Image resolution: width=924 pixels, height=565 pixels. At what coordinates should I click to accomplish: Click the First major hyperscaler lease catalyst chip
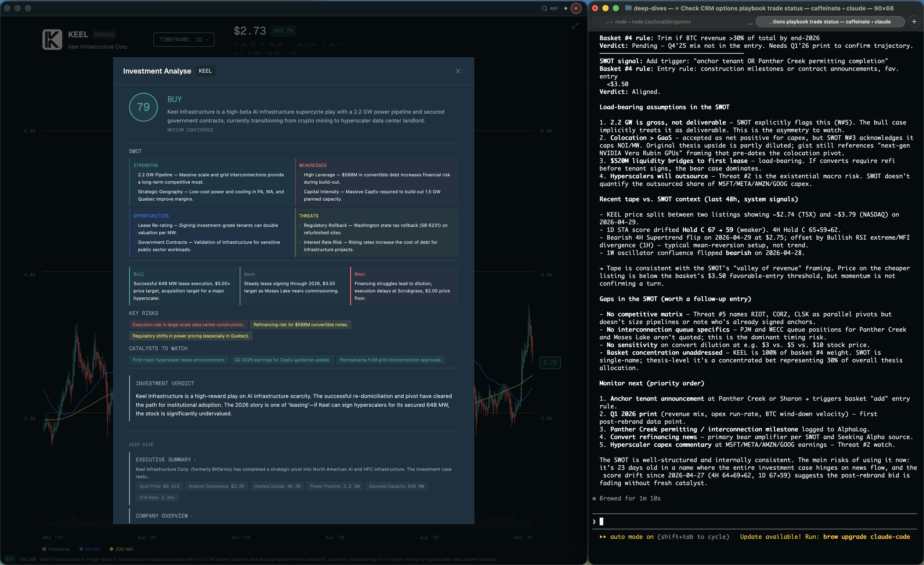[x=178, y=359]
